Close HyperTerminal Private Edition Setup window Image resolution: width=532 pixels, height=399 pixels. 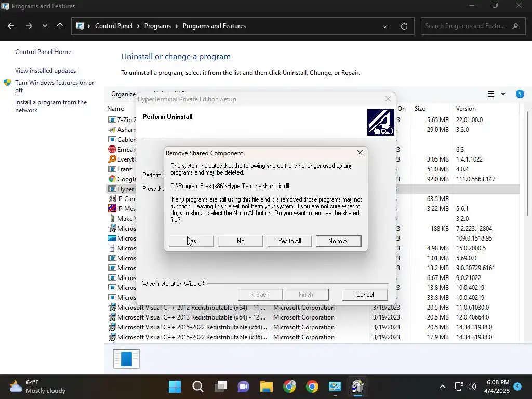click(x=388, y=99)
